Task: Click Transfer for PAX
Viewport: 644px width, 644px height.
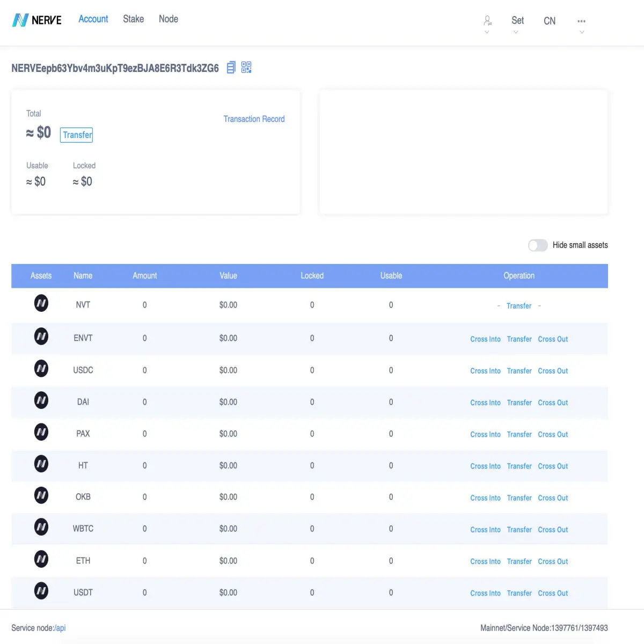Action: [x=519, y=434]
